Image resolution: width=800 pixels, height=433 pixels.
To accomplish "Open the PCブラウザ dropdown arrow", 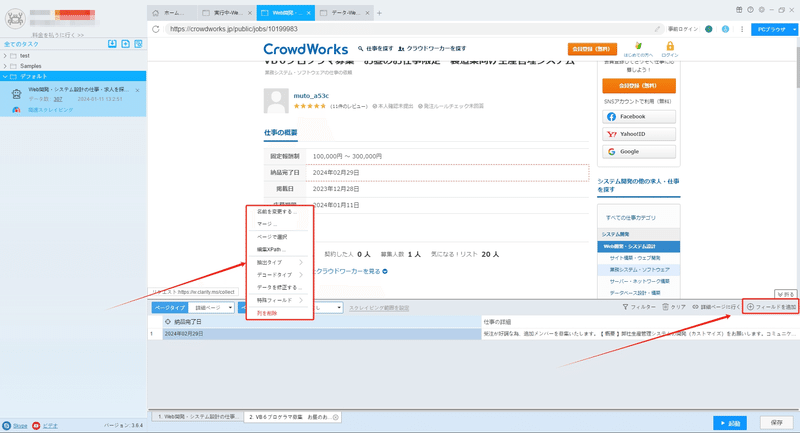I will 794,30.
